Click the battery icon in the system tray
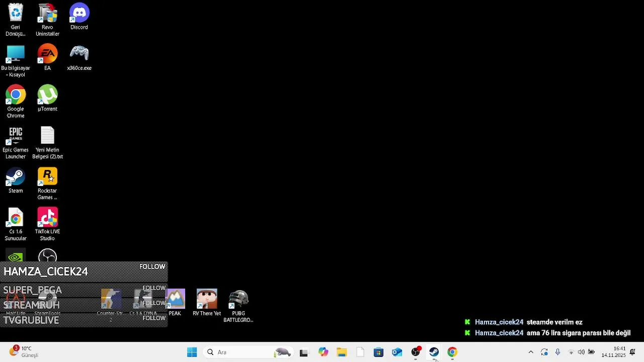This screenshot has width=644, height=362. (592, 352)
